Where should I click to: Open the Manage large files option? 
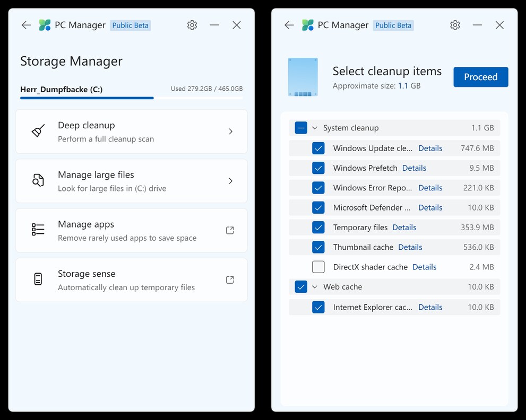(x=132, y=181)
